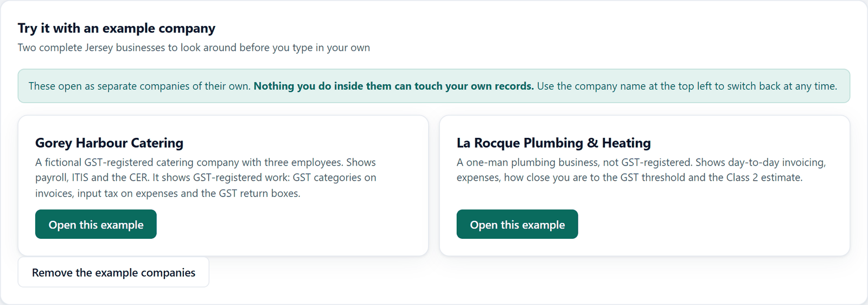Screen dimensions: 868x305
Task: Click the 'Two complete Jersey businesses' subtitle
Action: [194, 48]
